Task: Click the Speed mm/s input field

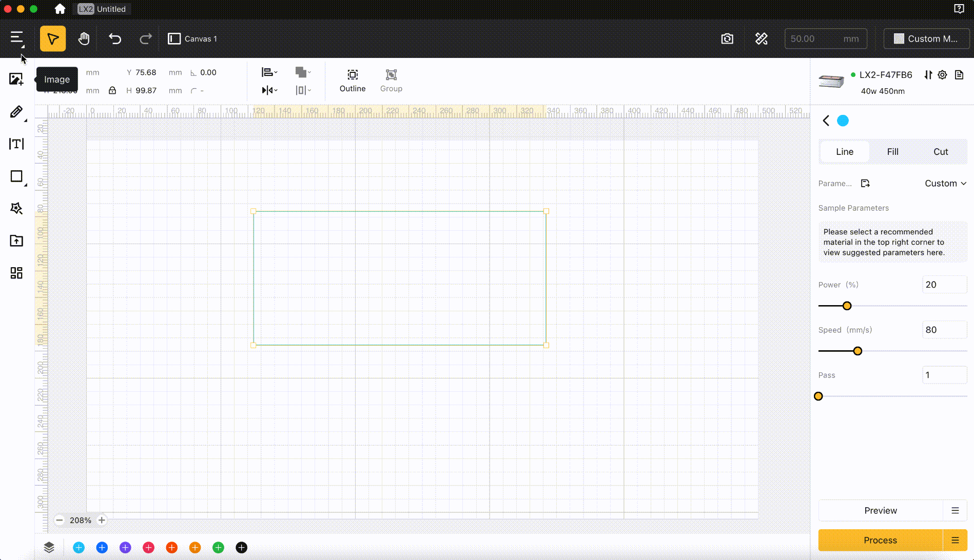Action: [x=944, y=330]
